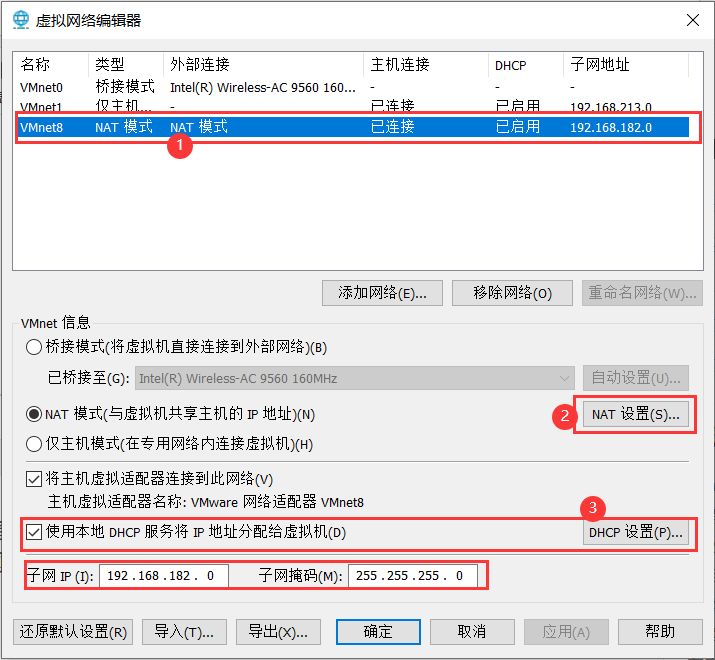Image resolution: width=715 pixels, height=660 pixels.
Task: Click the 添加网络(E)... button
Action: pos(382,293)
